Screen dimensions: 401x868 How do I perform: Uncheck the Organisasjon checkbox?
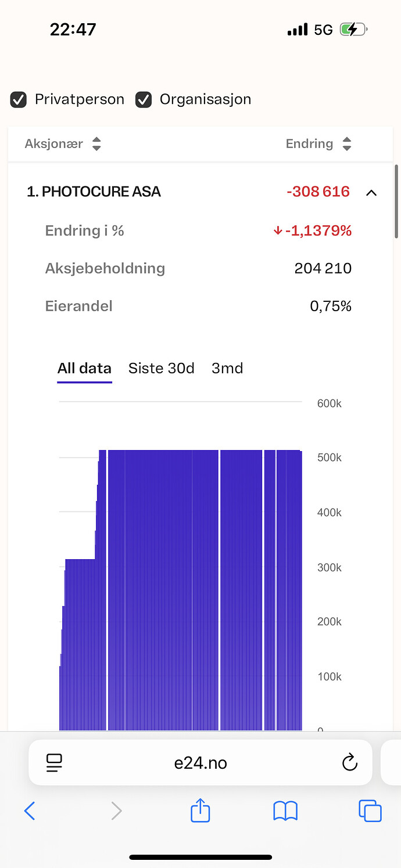pos(144,100)
